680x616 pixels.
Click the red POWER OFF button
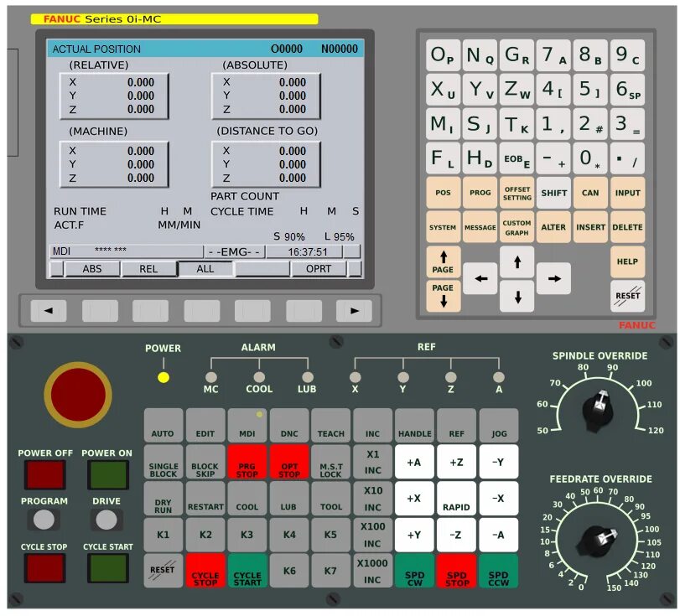coord(44,474)
